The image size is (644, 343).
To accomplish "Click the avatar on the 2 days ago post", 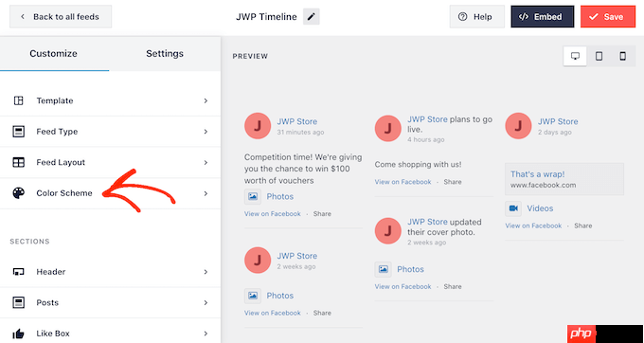I will pos(518,126).
